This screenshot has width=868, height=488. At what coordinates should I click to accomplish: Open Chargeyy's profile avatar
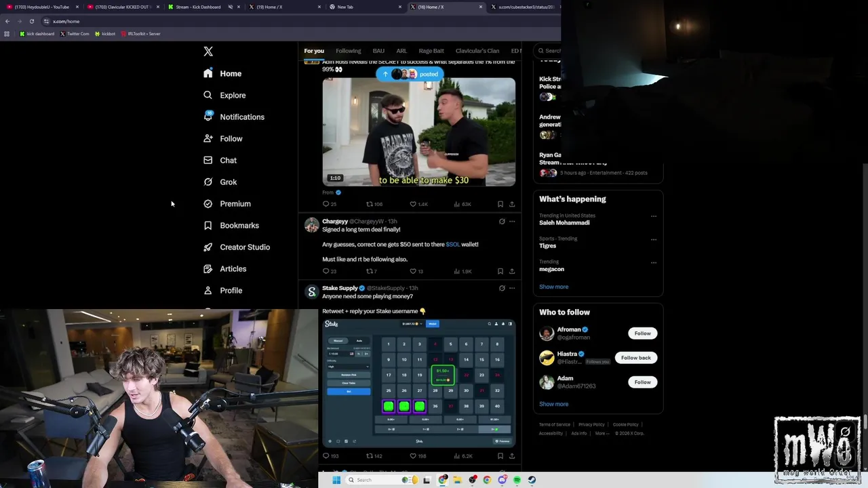point(311,225)
